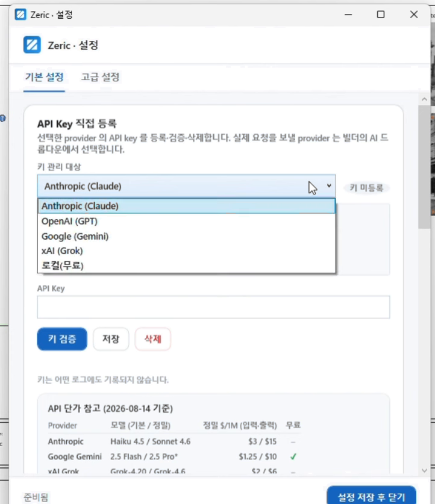Image resolution: width=435 pixels, height=504 pixels.
Task: Click the '$3 / $15' price cell
Action: pos(262,441)
